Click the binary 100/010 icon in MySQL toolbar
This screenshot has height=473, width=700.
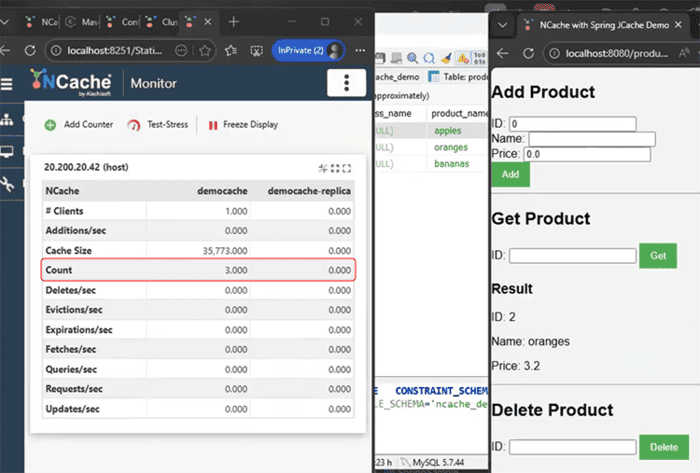click(479, 58)
